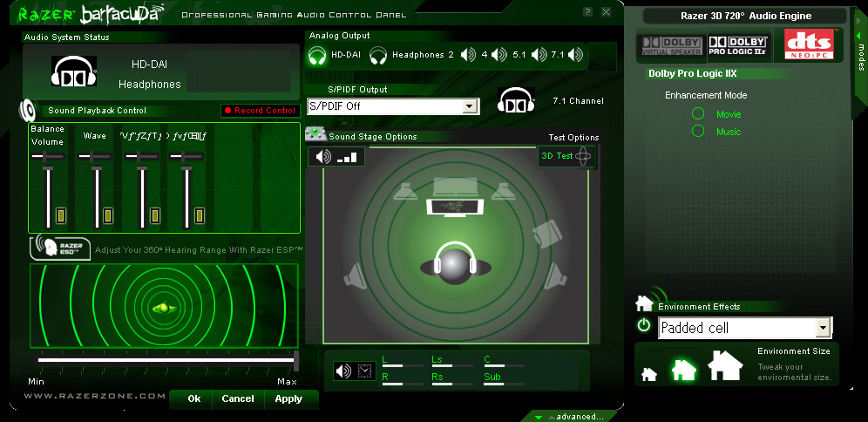868x422 pixels.
Task: Click the Cancel button
Action: (x=238, y=398)
